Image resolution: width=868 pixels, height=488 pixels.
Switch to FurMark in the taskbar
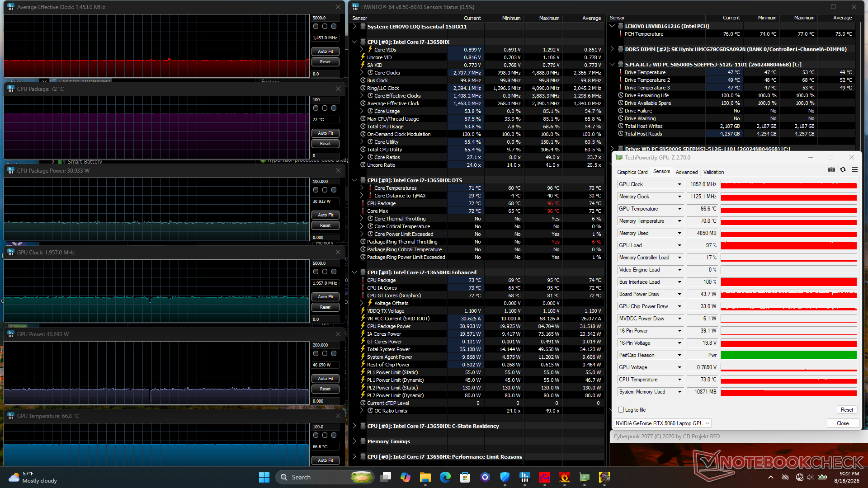click(565, 477)
